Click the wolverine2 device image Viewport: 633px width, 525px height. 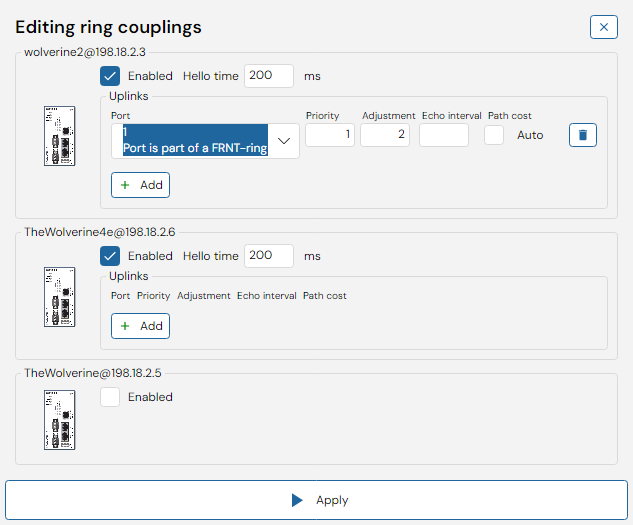[x=59, y=136]
